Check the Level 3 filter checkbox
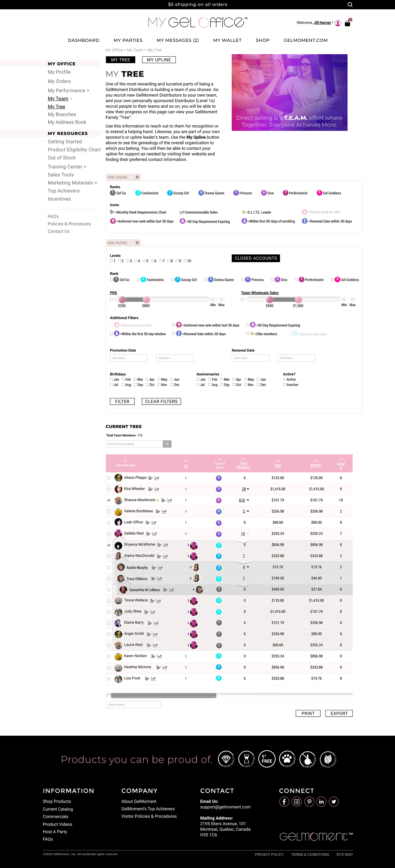Viewport: 395px width, 868px height. tap(128, 261)
